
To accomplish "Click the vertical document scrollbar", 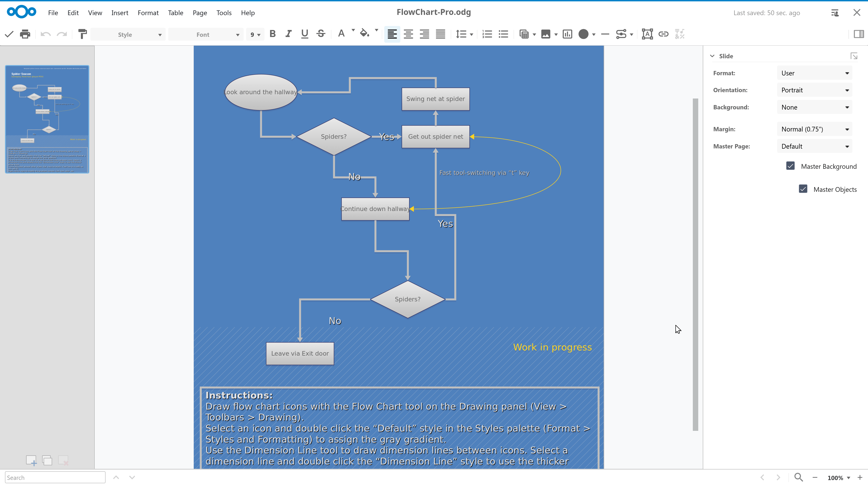I will [695, 264].
